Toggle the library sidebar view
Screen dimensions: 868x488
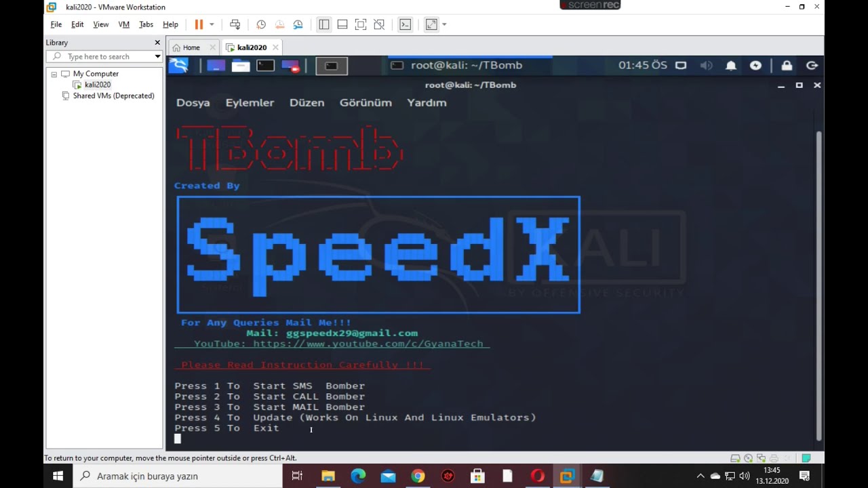324,24
